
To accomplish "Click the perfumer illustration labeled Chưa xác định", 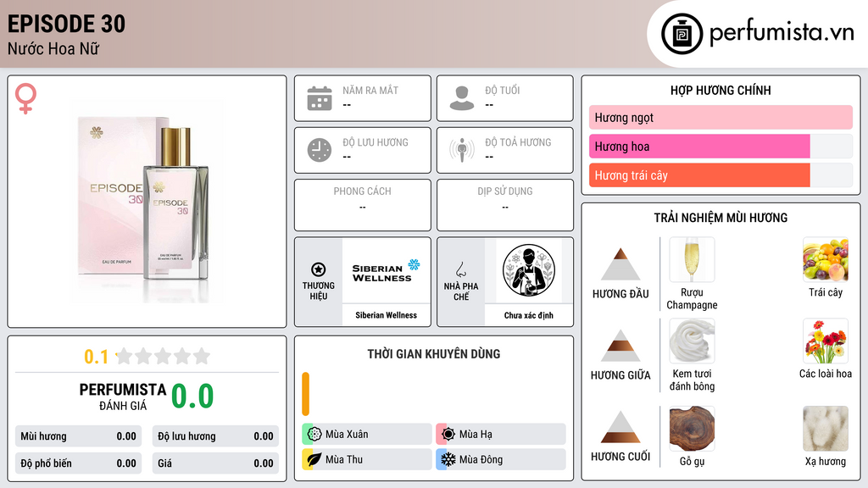I will click(x=529, y=270).
